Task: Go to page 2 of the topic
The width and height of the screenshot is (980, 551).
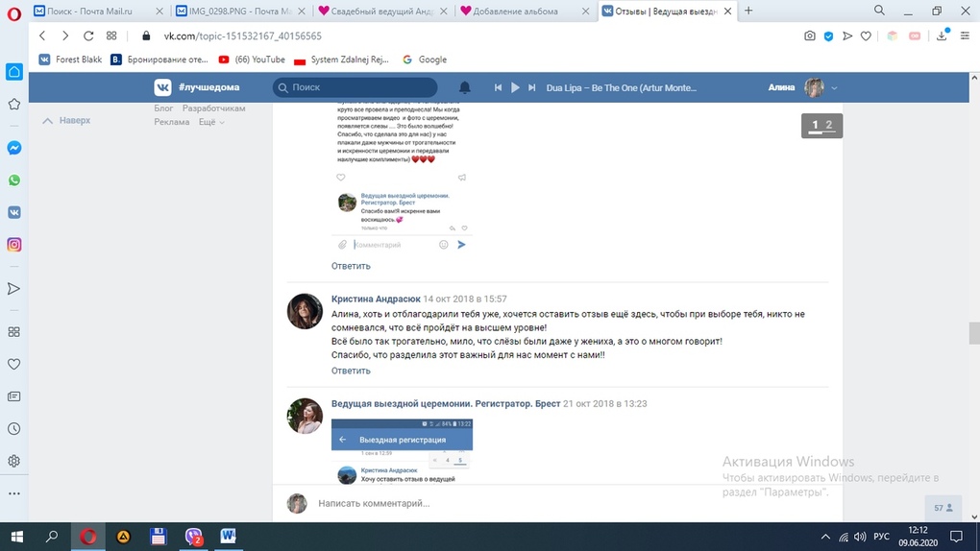Action: tap(829, 125)
